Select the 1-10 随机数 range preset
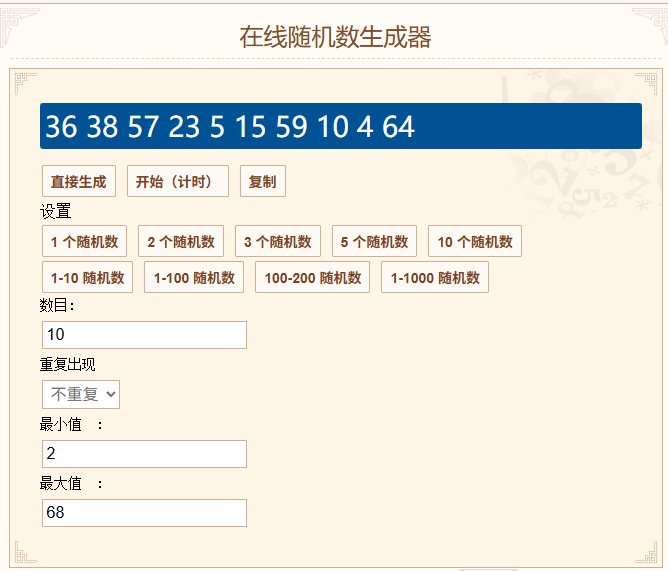The height and width of the screenshot is (571, 668). (87, 277)
